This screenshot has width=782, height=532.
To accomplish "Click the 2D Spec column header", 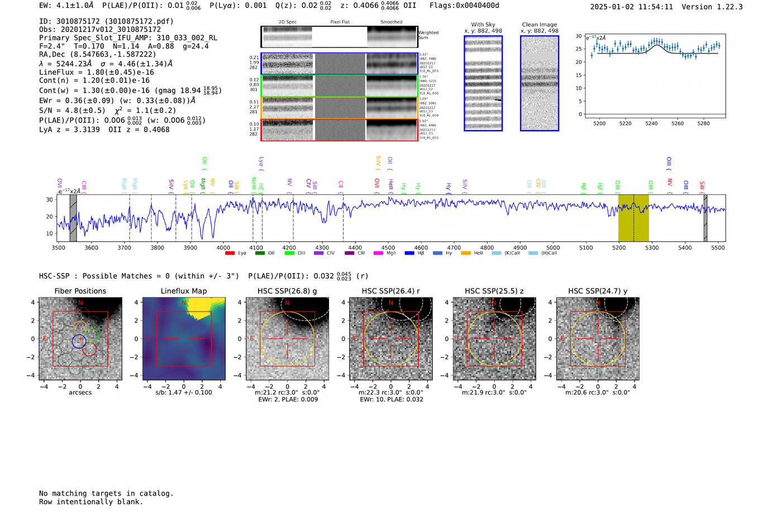I will pyautogui.click(x=288, y=22).
